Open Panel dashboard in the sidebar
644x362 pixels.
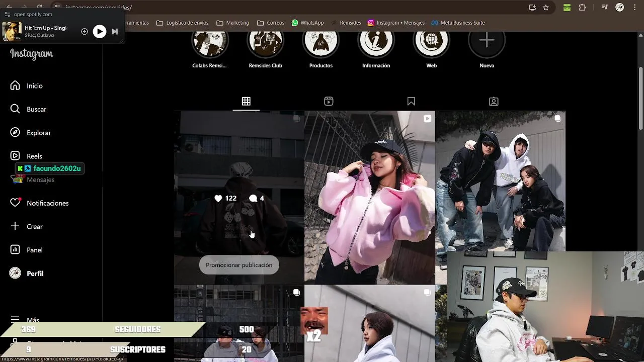(x=27, y=250)
